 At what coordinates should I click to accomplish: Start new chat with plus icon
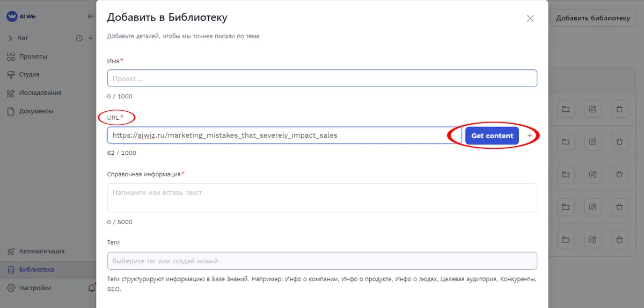coord(91,38)
